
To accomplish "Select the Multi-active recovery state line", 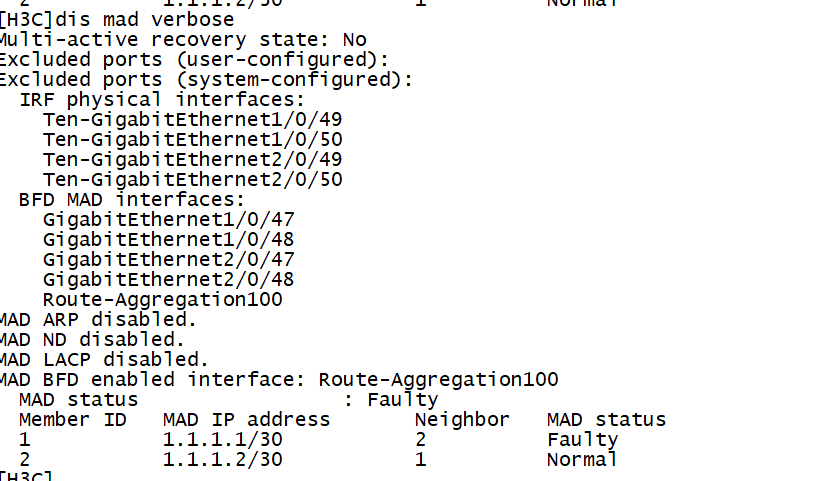I will tap(182, 40).
